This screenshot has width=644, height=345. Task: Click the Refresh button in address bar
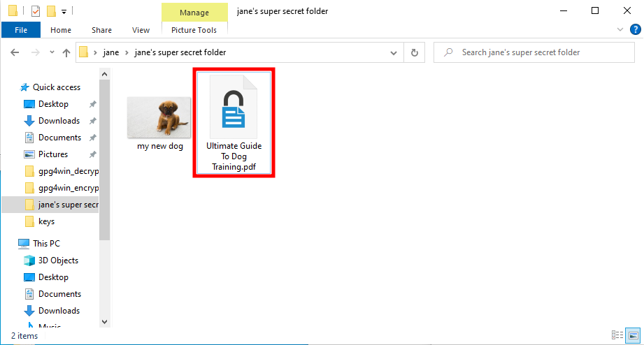415,52
